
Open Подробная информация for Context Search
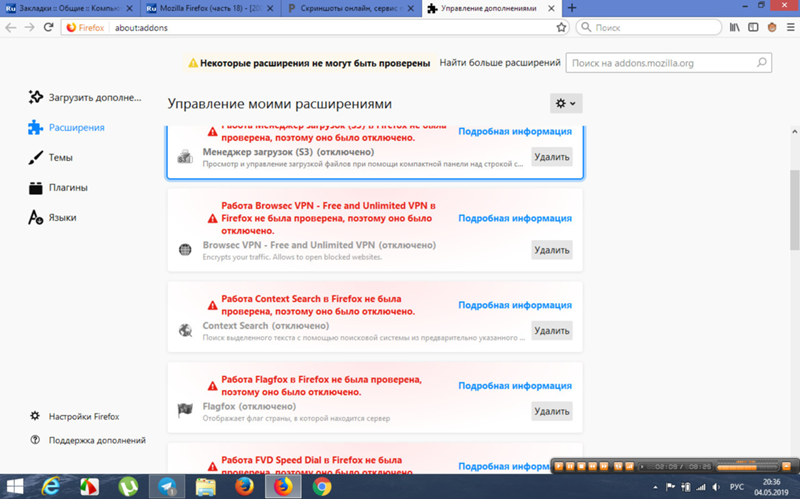point(514,305)
